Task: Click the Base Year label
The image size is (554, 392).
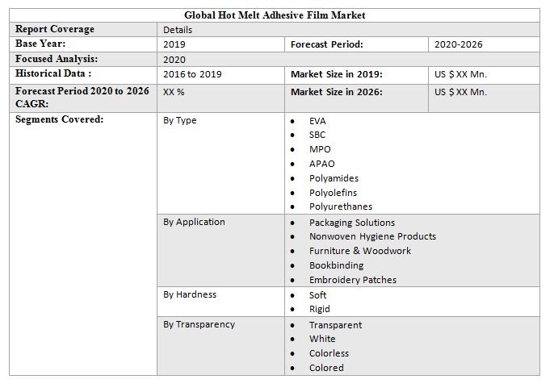Action: [x=40, y=44]
